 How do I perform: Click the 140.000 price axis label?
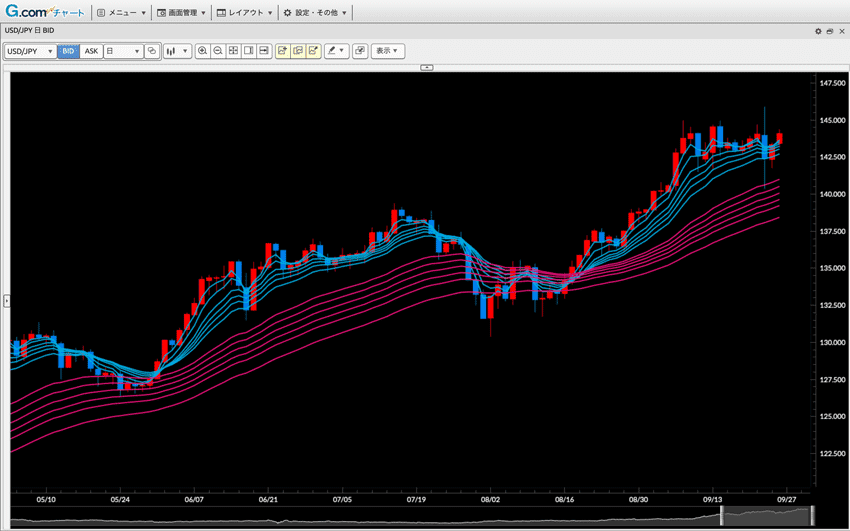pyautogui.click(x=833, y=194)
